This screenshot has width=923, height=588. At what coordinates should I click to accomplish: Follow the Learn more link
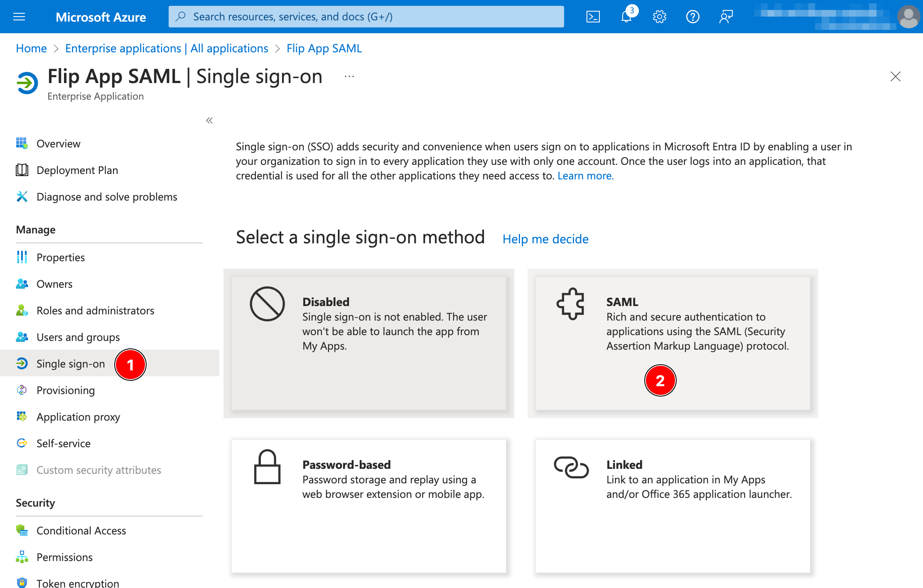tap(586, 176)
